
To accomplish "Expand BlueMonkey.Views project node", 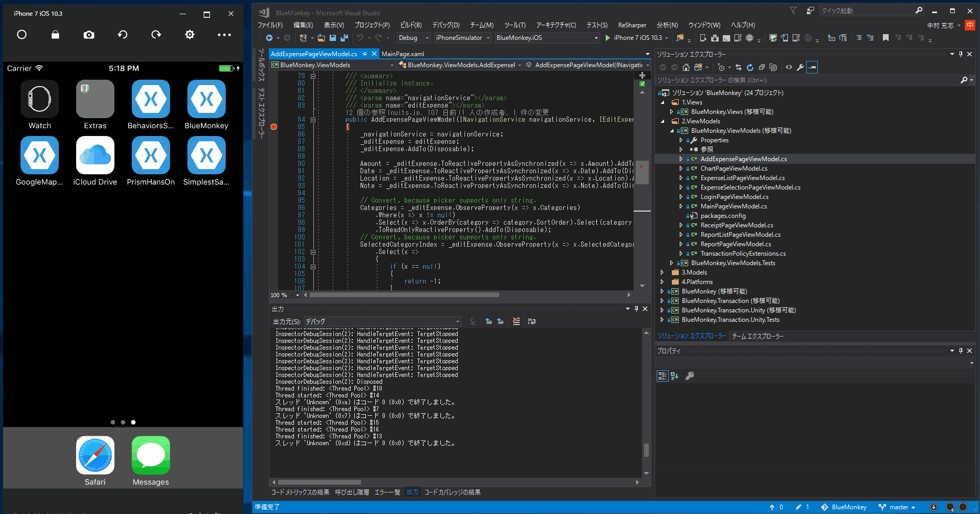I will pos(672,112).
